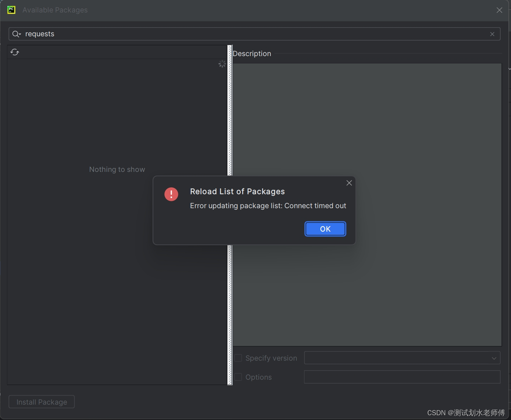Viewport: 511px width, 420px height.
Task: Click the reload packages refresh icon
Action: tap(15, 52)
